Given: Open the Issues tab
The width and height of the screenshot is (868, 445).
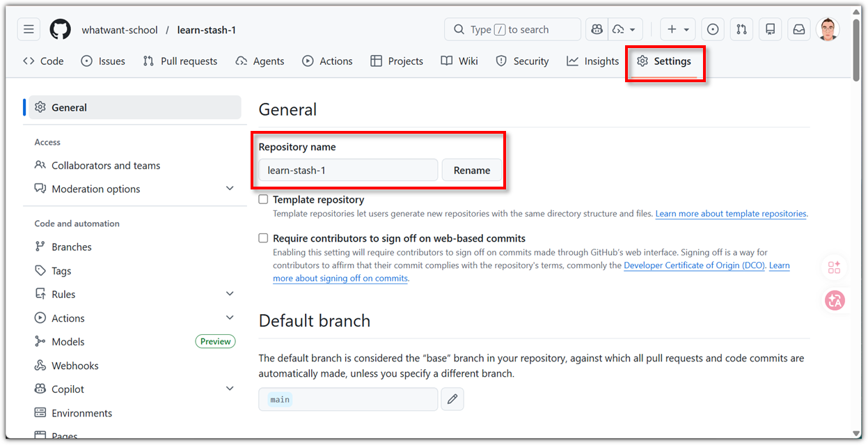Looking at the screenshot, I should [103, 61].
